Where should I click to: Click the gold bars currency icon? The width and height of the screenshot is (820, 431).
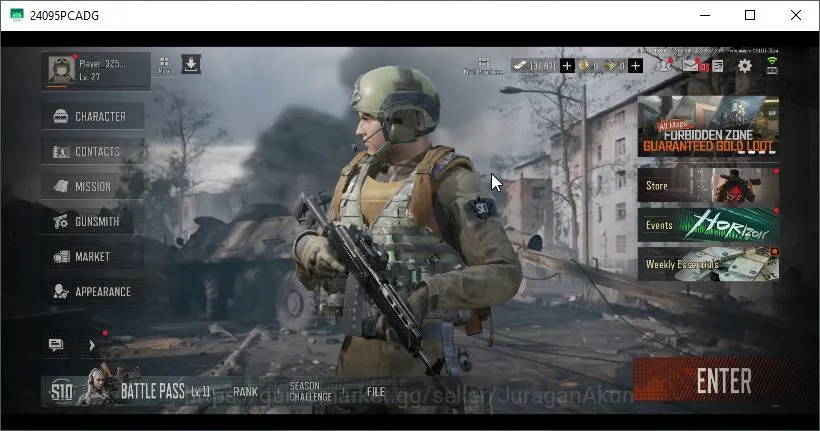point(611,66)
